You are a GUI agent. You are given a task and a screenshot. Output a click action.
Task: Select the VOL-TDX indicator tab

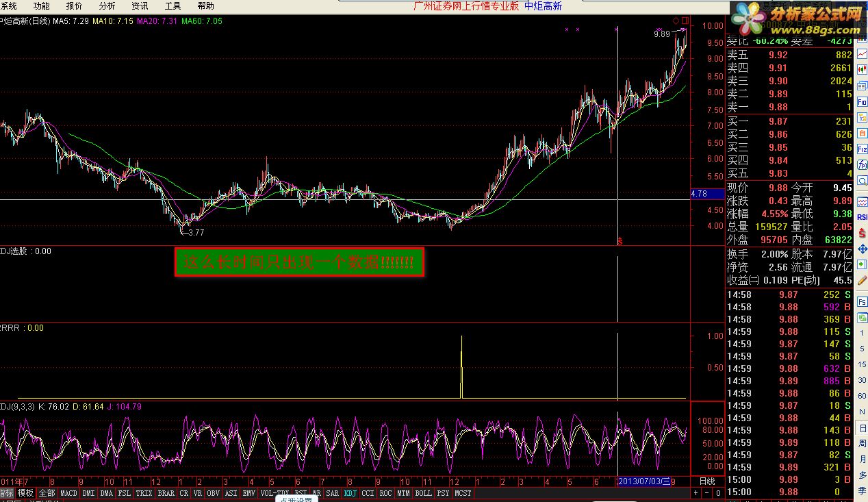tap(275, 493)
